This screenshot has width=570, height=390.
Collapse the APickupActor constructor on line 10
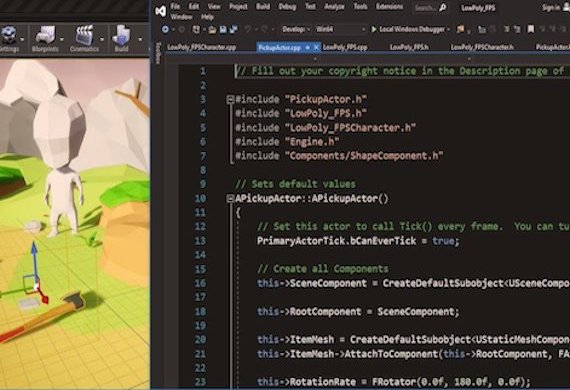pyautogui.click(x=230, y=198)
